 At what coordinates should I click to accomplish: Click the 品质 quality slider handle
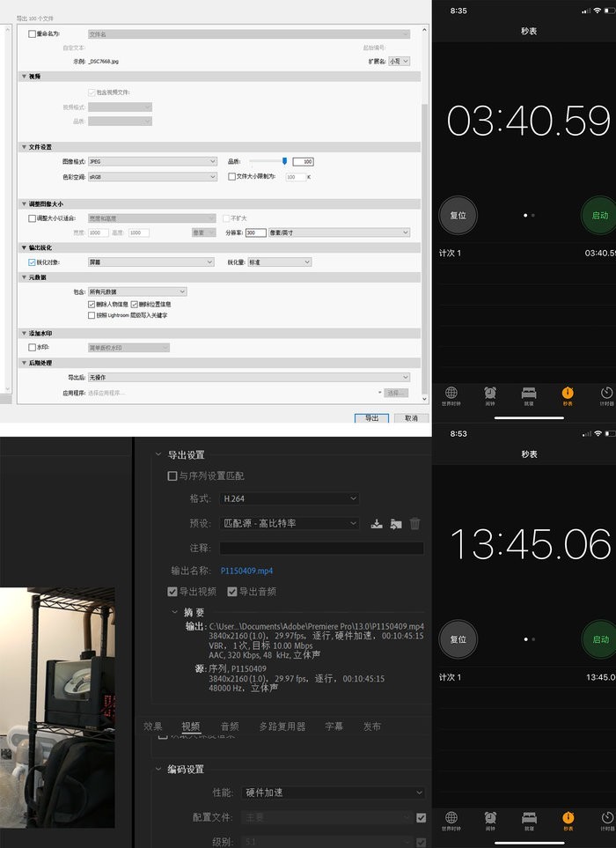click(x=285, y=161)
